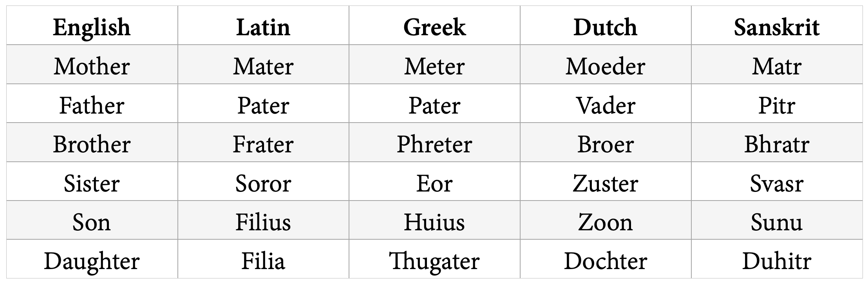Click the Greek column header

tap(434, 27)
